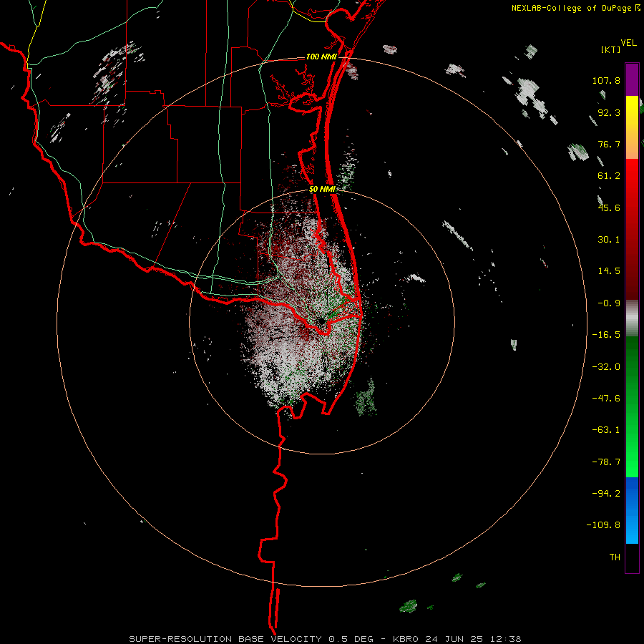Click the KBRO radar site center point
Viewport: 644px width, 644px height.
(x=321, y=321)
